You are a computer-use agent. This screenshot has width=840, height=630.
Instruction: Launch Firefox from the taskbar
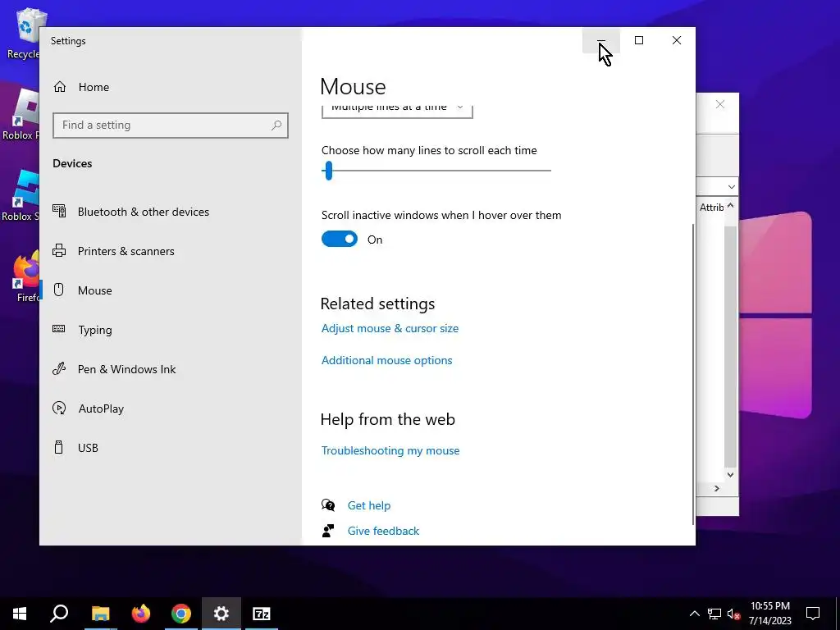pos(141,614)
